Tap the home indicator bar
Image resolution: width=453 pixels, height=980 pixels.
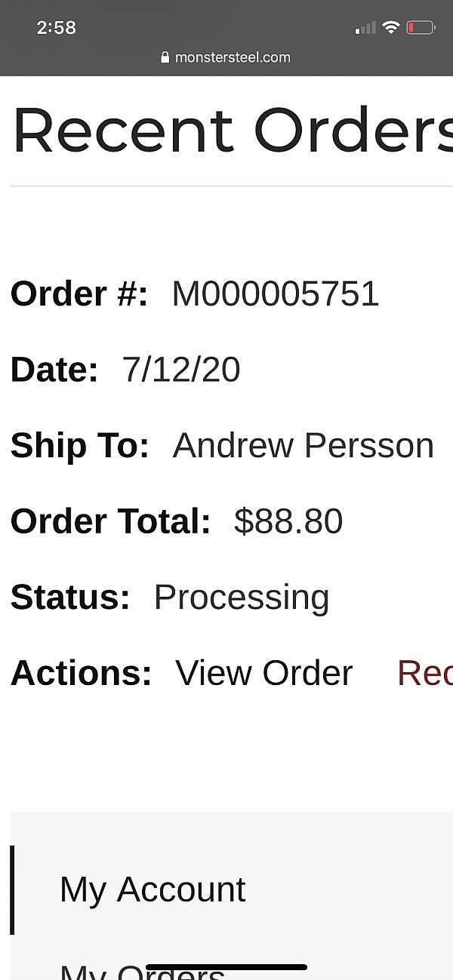pos(226,967)
